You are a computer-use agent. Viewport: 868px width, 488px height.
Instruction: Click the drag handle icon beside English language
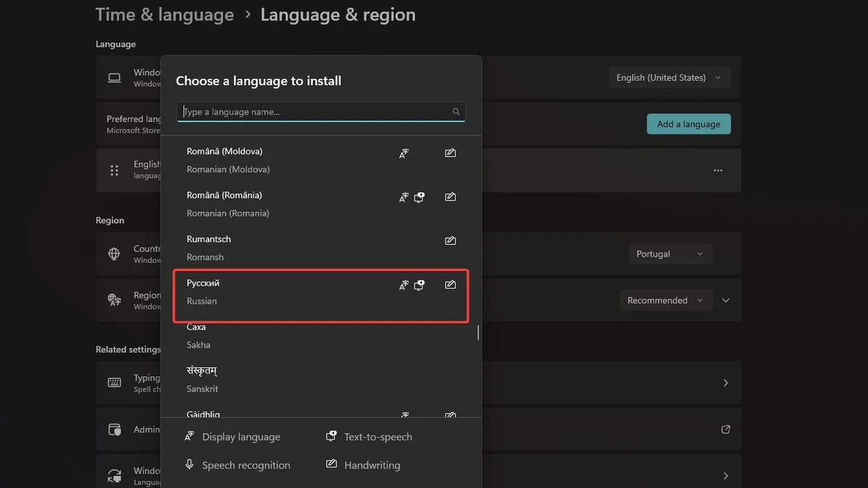click(x=115, y=170)
